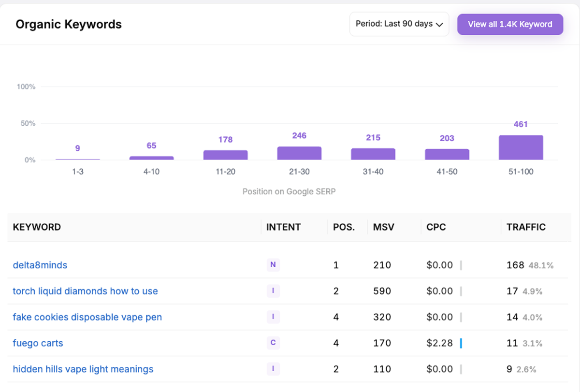Click the N intent badge for delta8minds

point(273,264)
